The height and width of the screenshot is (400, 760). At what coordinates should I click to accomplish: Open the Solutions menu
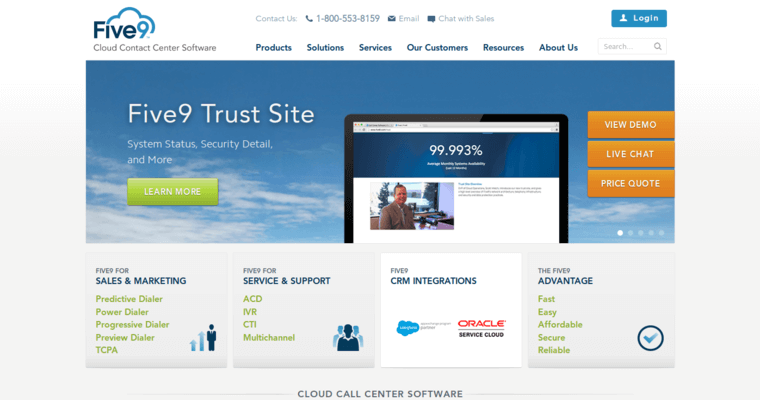click(x=325, y=47)
